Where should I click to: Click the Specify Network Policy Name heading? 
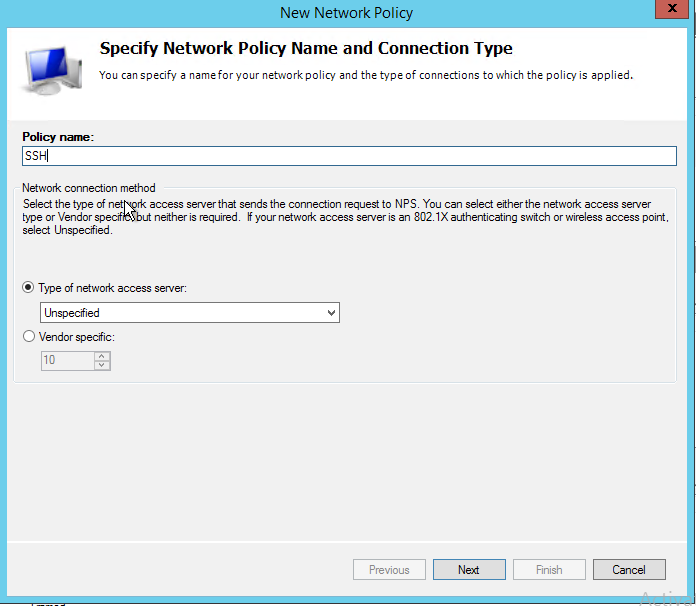click(306, 48)
